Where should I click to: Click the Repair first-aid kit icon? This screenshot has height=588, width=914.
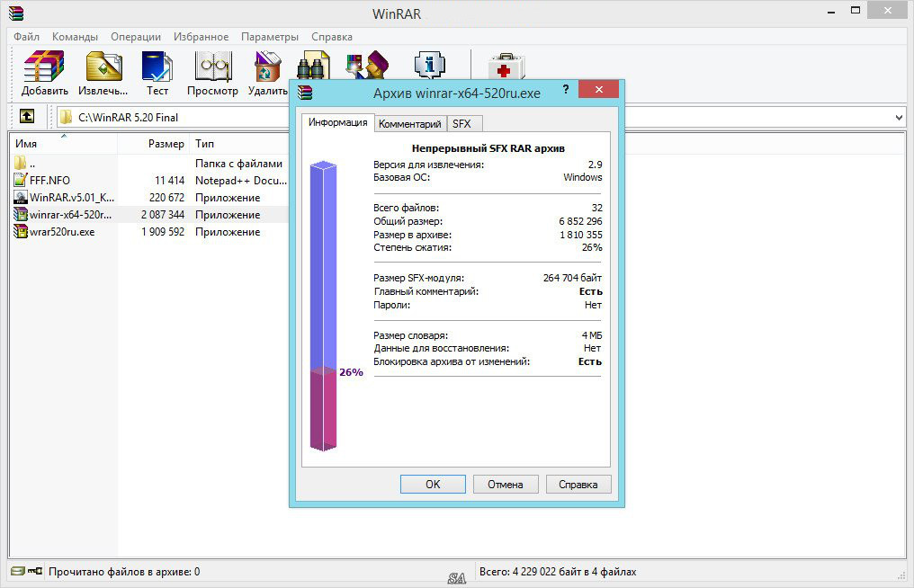click(x=506, y=66)
